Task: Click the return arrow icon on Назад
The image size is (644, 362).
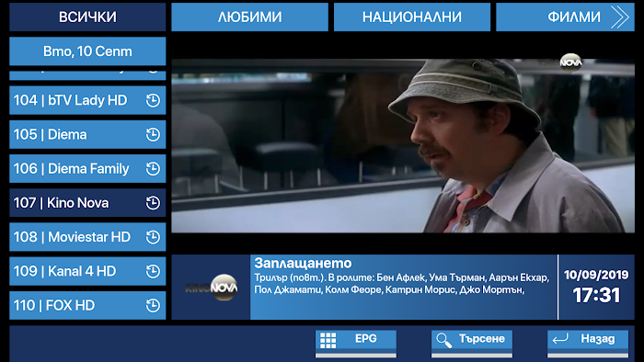Action: (560, 339)
